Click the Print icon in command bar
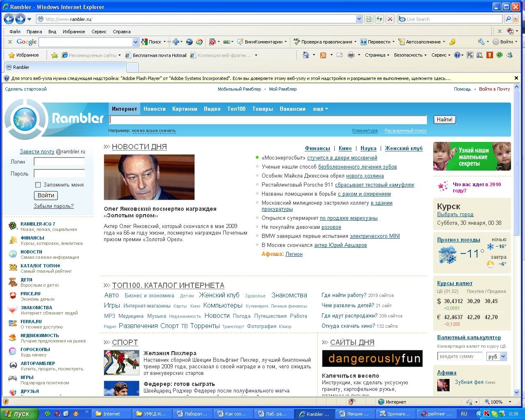 [351, 55]
